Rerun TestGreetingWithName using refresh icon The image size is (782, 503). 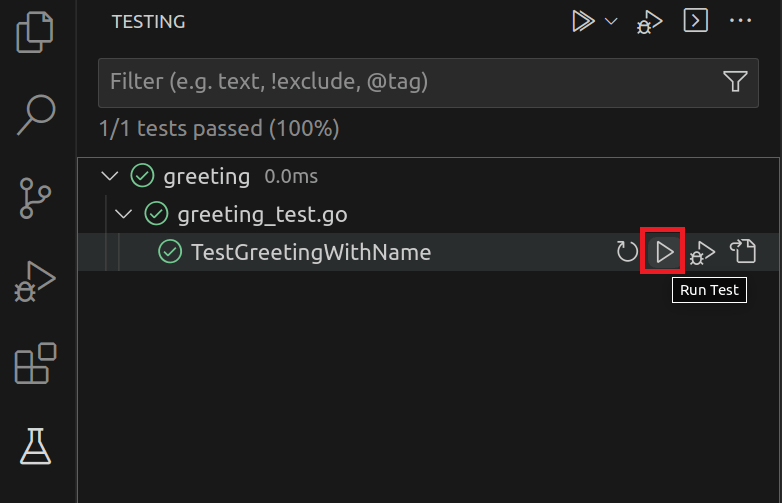click(x=627, y=252)
